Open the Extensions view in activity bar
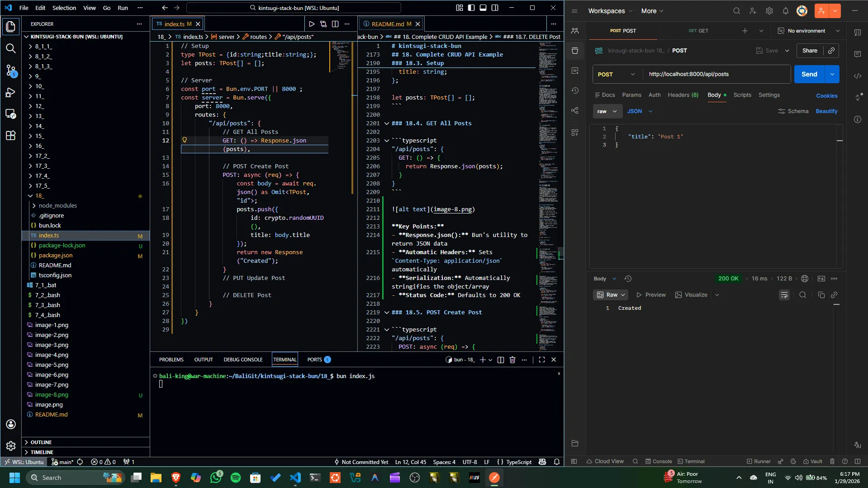868x488 pixels. [x=11, y=135]
